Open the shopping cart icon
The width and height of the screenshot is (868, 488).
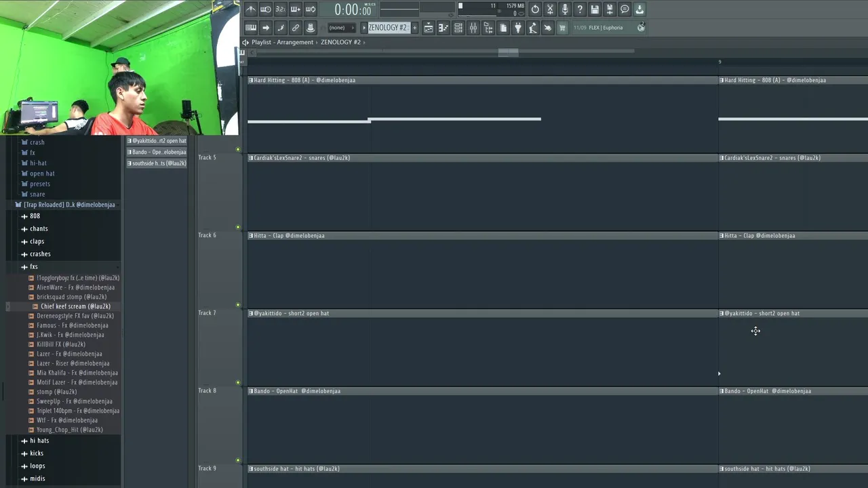pyautogui.click(x=561, y=28)
